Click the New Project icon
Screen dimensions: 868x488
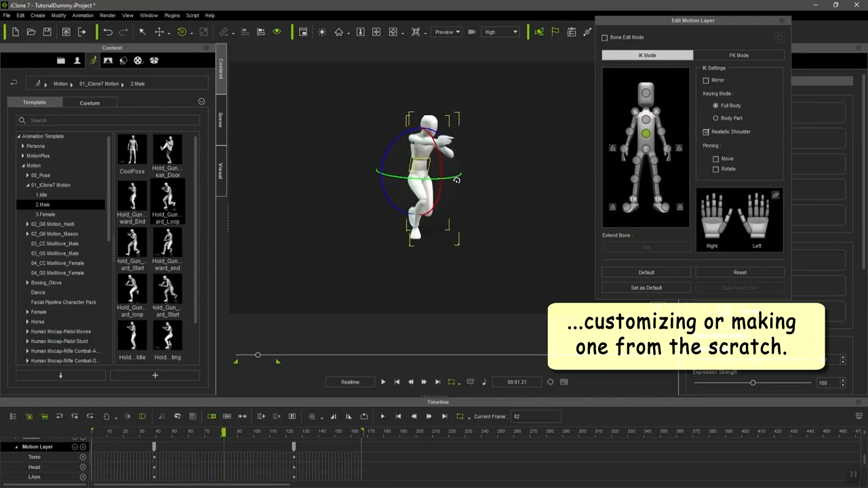(x=15, y=32)
